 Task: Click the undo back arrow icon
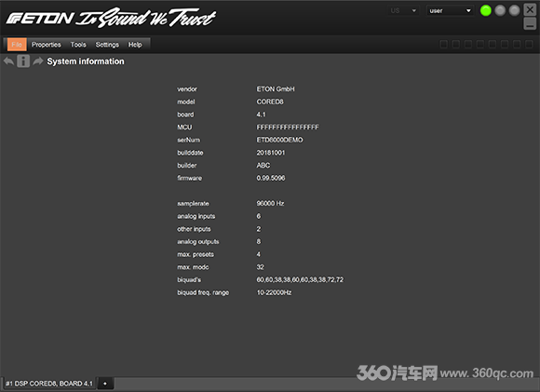point(8,61)
